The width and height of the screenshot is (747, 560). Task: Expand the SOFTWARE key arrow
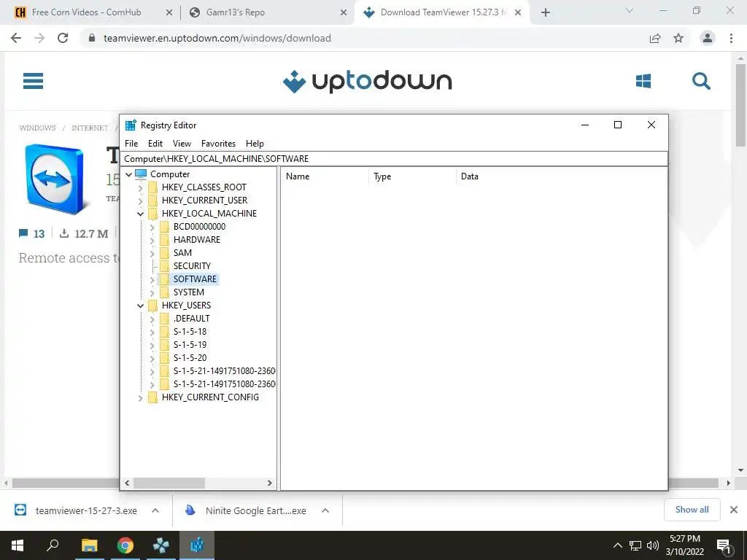coord(152,280)
